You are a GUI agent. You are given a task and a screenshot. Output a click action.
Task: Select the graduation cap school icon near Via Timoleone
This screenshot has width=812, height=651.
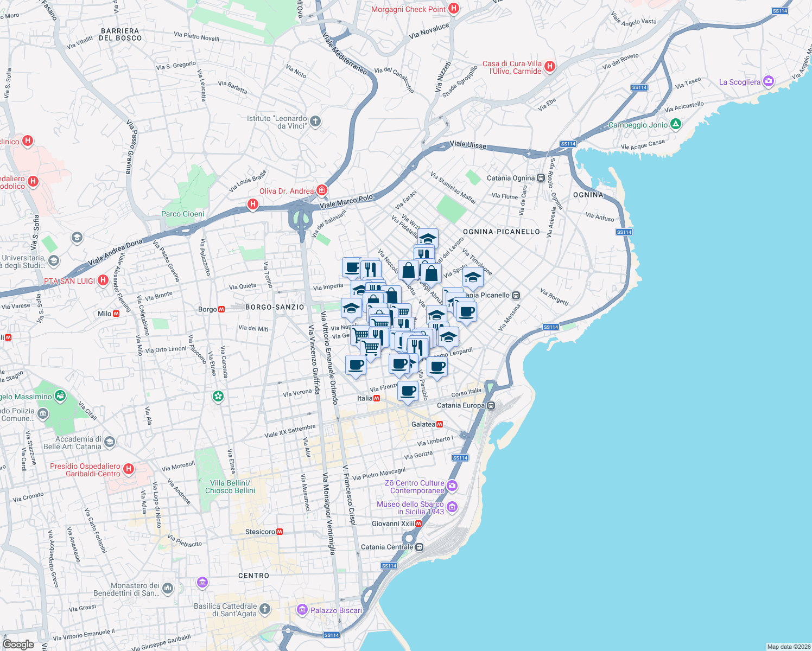pos(473,278)
